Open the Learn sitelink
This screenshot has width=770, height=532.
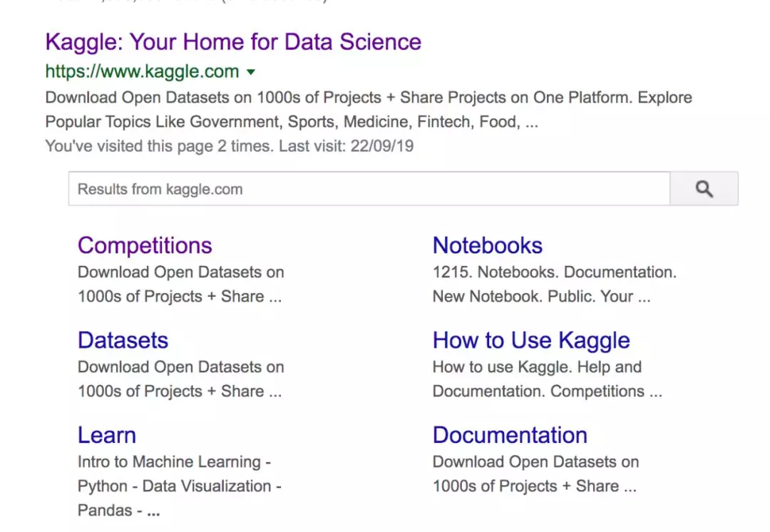coord(106,435)
